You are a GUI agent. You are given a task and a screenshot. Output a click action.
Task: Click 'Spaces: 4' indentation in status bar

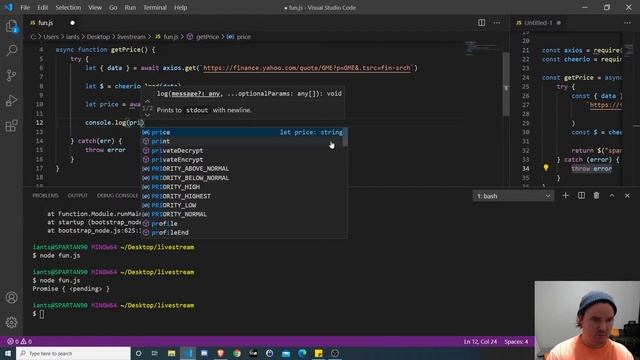point(516,341)
